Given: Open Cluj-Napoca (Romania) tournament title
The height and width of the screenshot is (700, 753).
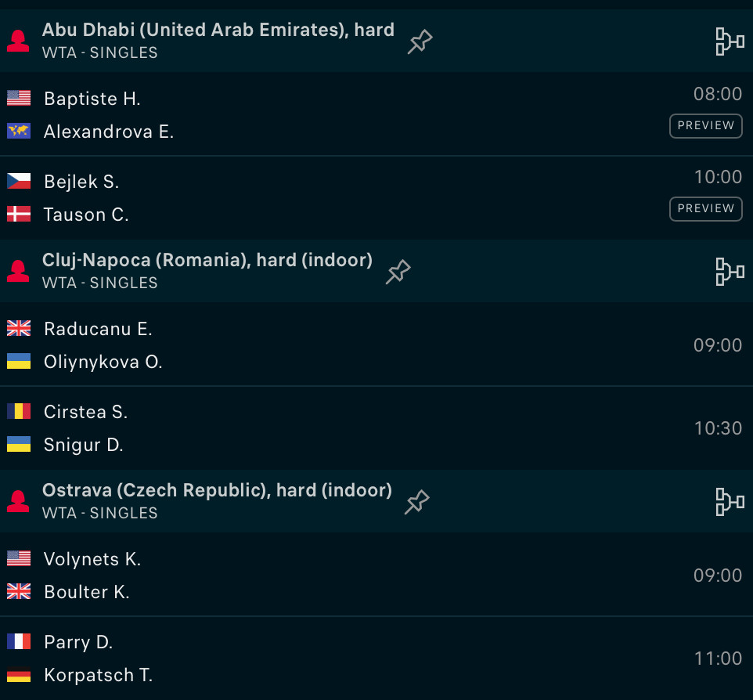Looking at the screenshot, I should point(207,260).
